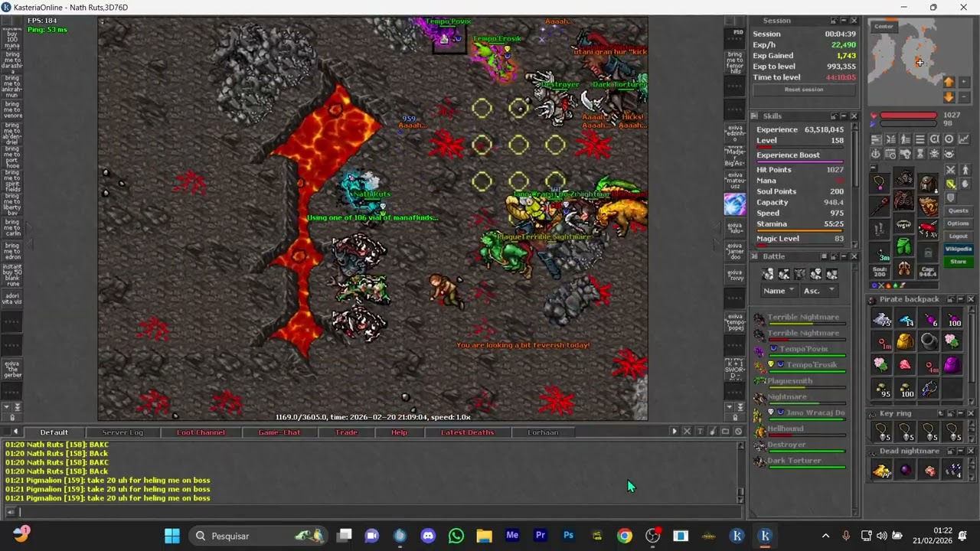Viewport: 980px width, 551px height.
Task: Click the calendar clock icon
Action: pos(890,154)
